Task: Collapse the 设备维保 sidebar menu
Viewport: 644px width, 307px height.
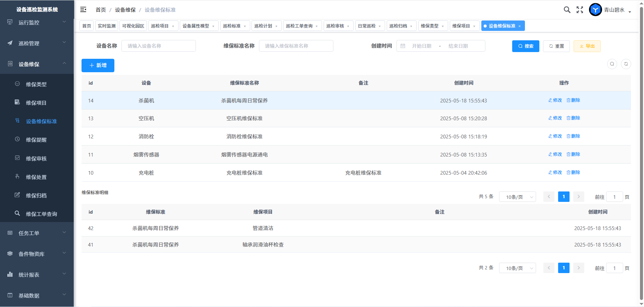Action: (x=37, y=64)
